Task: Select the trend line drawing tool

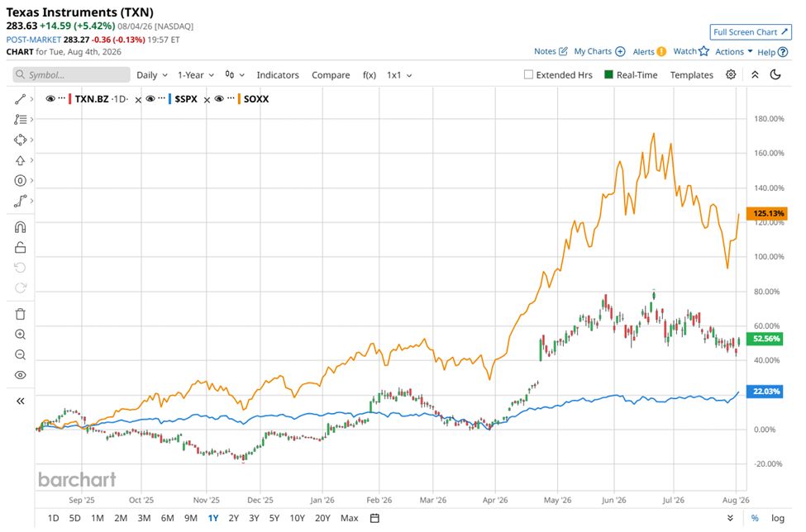Action: tap(20, 99)
